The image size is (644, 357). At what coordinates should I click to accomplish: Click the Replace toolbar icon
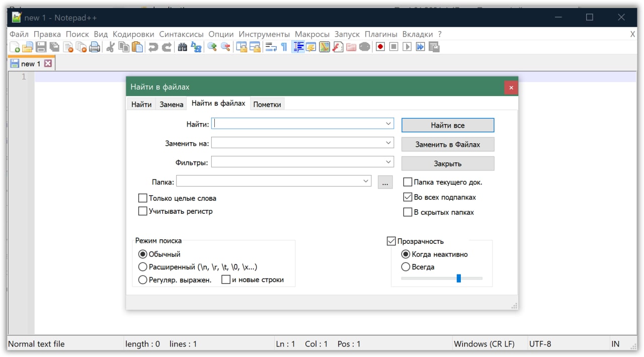coord(196,47)
